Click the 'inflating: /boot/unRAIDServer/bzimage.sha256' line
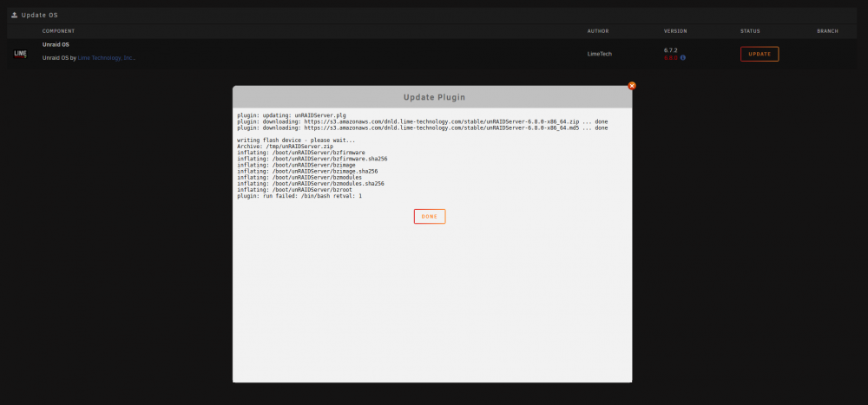Screen dimensions: 868x405 click(307, 171)
